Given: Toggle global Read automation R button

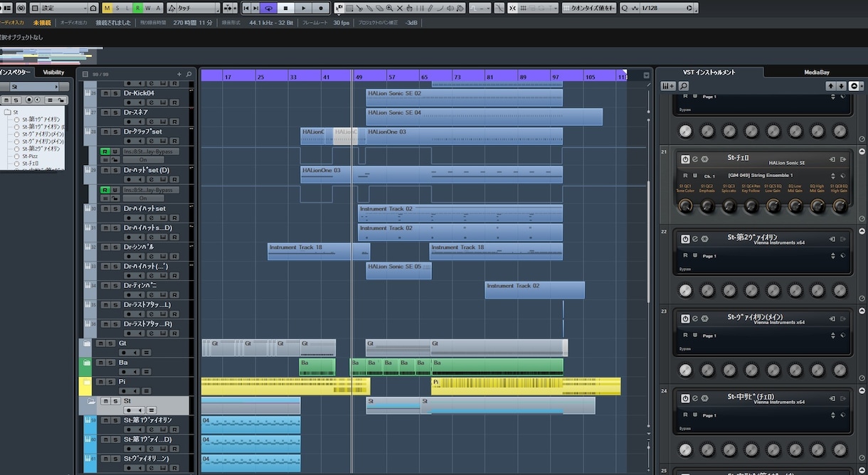Looking at the screenshot, I should point(137,8).
